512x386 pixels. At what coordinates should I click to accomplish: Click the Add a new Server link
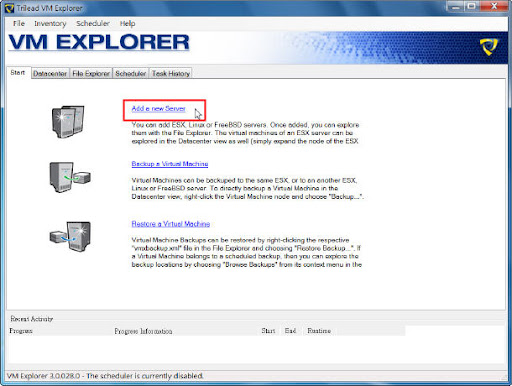point(158,108)
